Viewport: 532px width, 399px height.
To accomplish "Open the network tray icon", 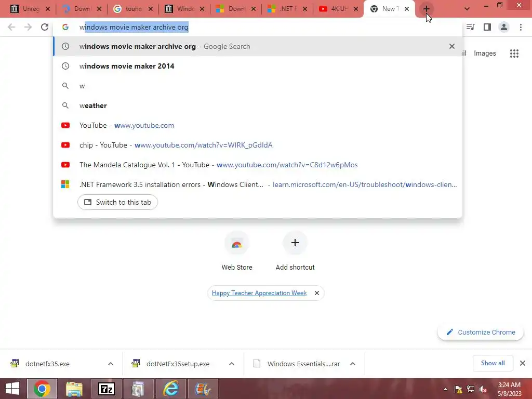I will 471,389.
